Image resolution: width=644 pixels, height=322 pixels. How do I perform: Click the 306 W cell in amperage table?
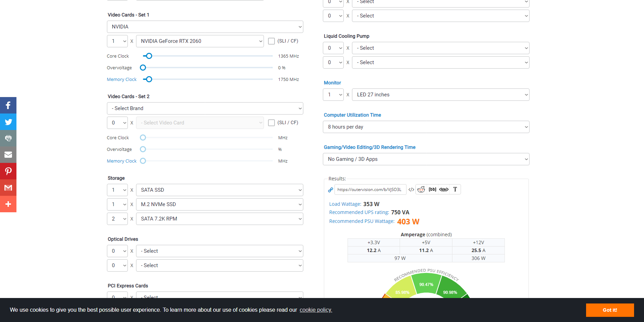478,258
